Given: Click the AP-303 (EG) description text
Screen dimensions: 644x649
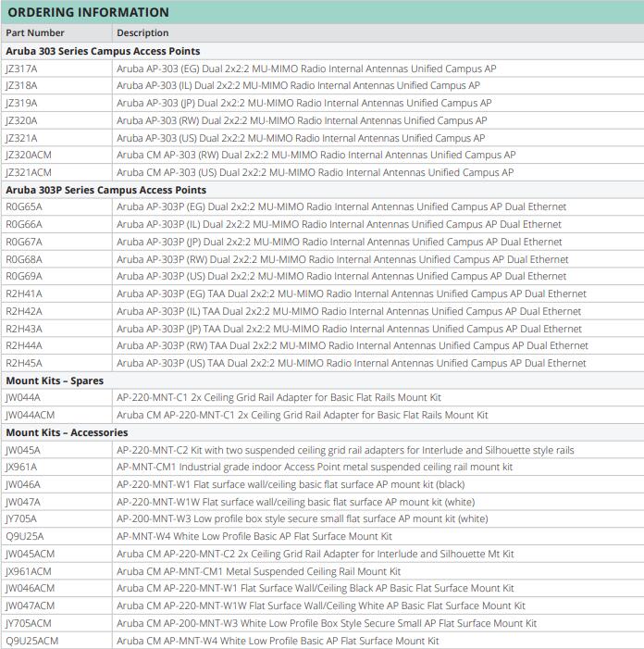Looking at the screenshot, I should pos(306,69).
